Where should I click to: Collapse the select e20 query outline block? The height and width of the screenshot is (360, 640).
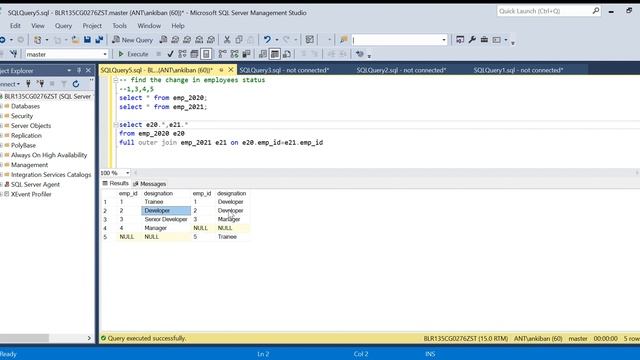click(116, 124)
